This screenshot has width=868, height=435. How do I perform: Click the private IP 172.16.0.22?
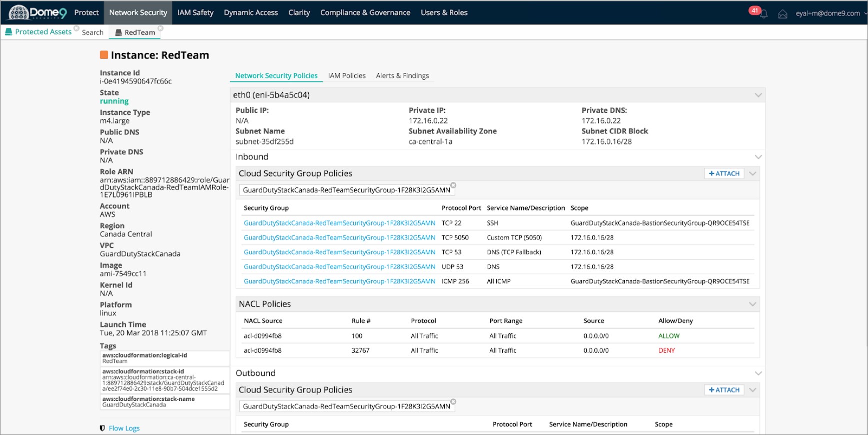point(428,121)
